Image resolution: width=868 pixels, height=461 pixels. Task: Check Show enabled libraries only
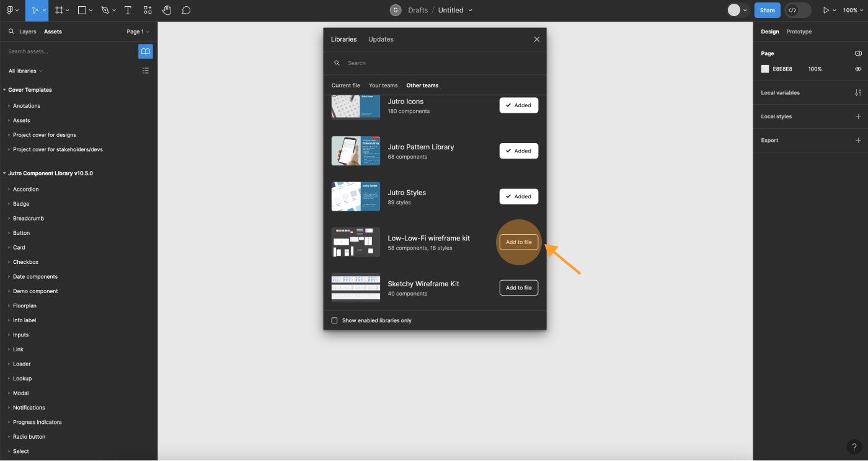[335, 320]
